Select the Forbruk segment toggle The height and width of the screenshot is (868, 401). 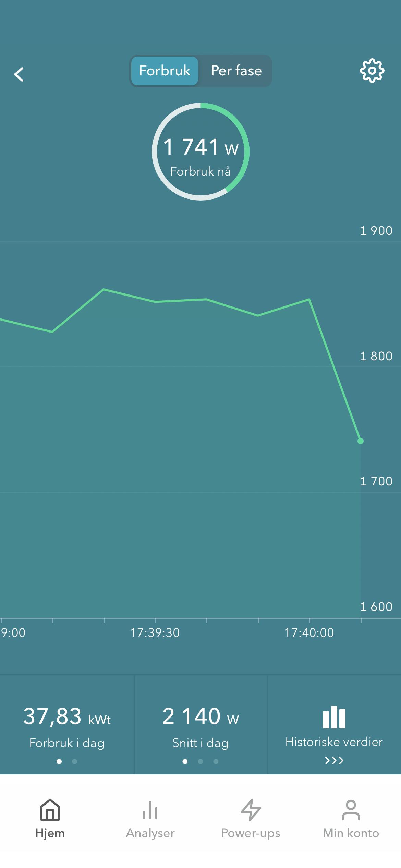coord(165,71)
